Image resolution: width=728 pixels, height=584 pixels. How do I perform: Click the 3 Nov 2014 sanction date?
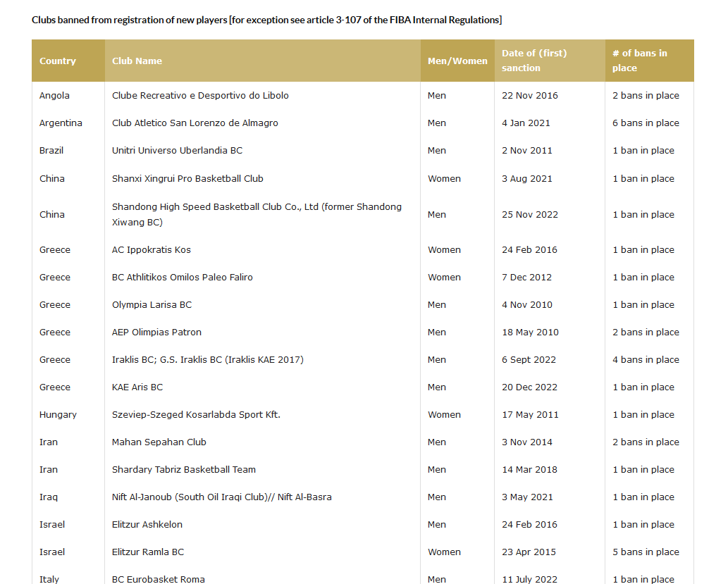pyautogui.click(x=527, y=442)
